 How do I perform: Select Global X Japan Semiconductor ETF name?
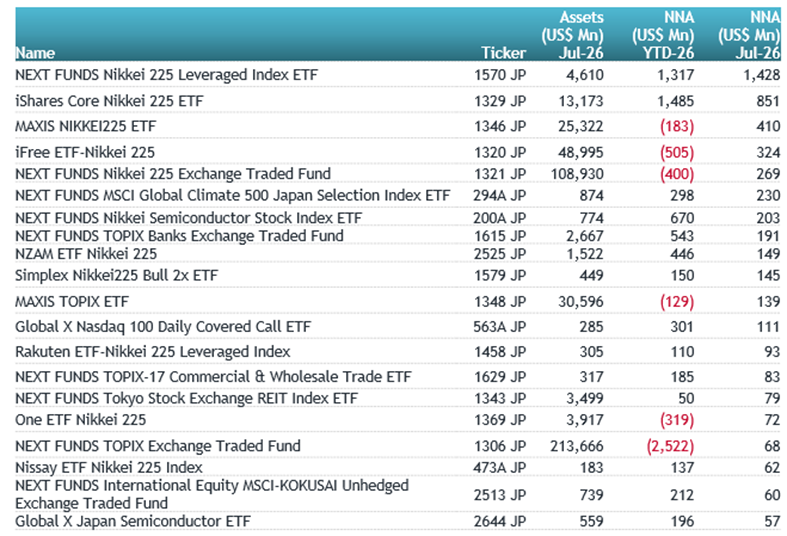[133, 521]
